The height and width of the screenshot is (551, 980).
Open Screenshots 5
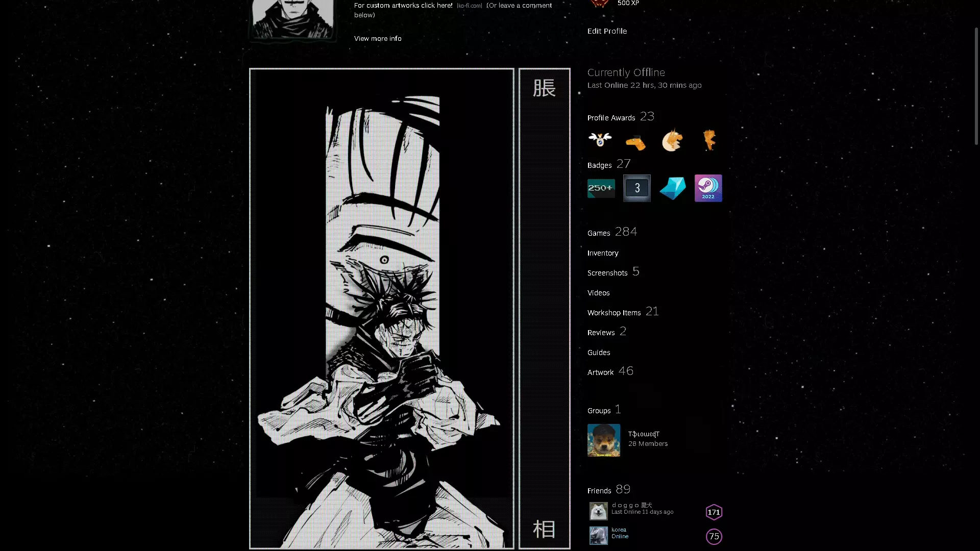coord(613,272)
